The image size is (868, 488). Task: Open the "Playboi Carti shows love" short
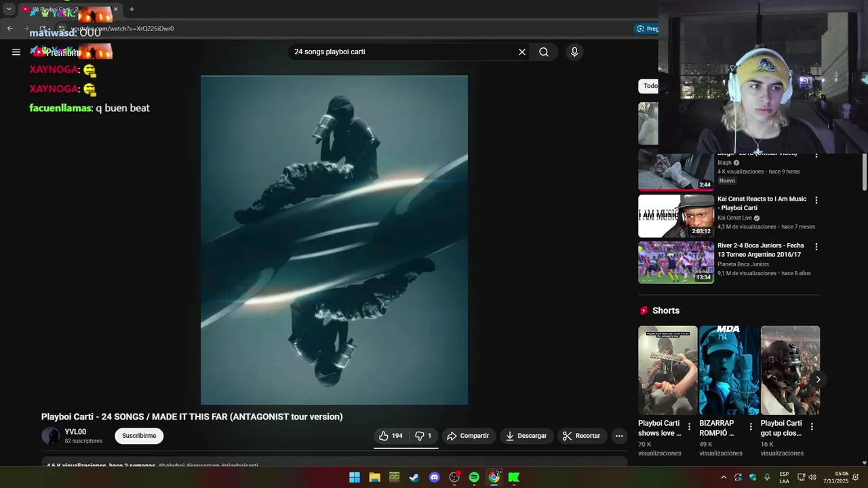tap(667, 370)
